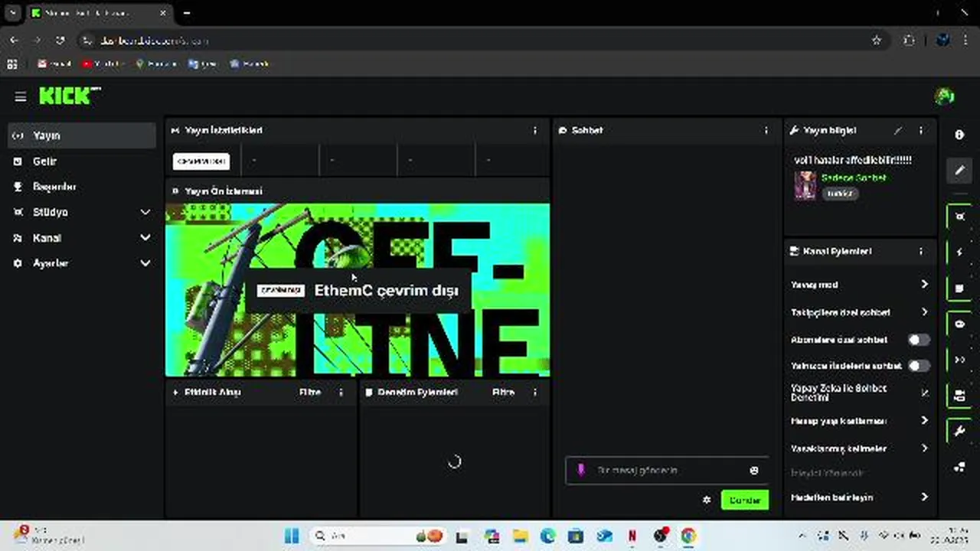Viewport: 980px width, 551px height.
Task: Open Hesap yaşı kısıtlaması settings
Action: [x=859, y=421]
